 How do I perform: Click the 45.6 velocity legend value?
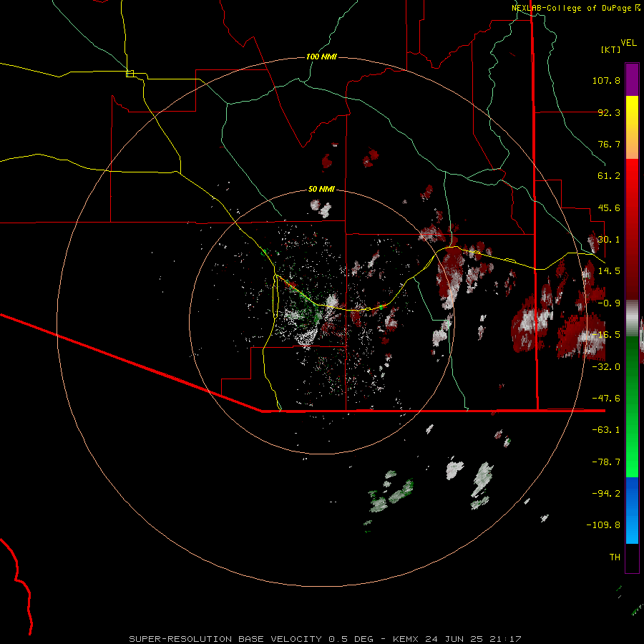click(609, 208)
